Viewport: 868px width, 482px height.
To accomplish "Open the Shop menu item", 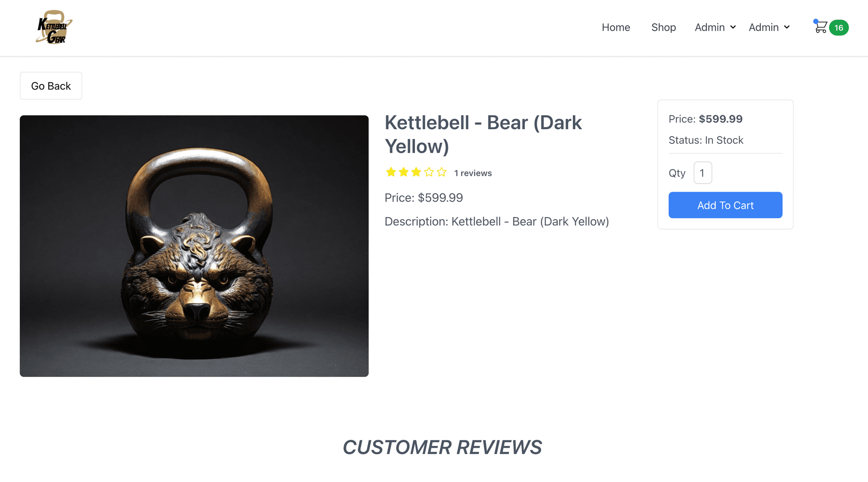I will click(x=663, y=28).
